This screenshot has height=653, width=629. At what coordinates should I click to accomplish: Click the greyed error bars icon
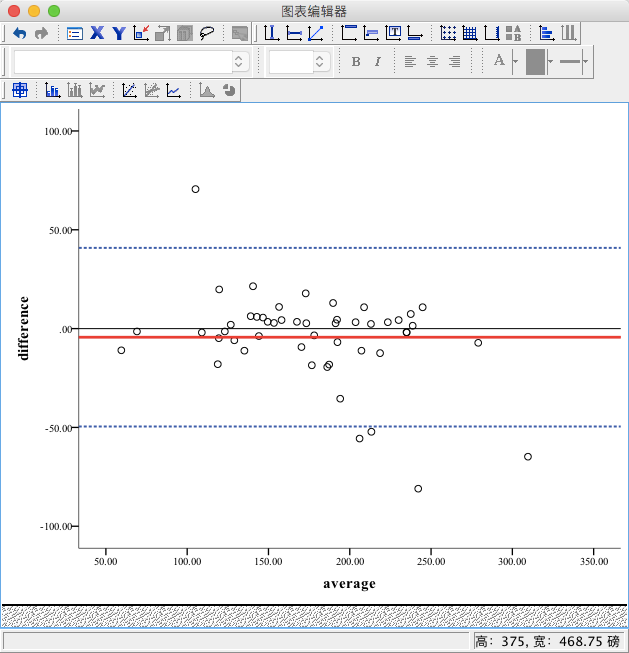coord(75,90)
